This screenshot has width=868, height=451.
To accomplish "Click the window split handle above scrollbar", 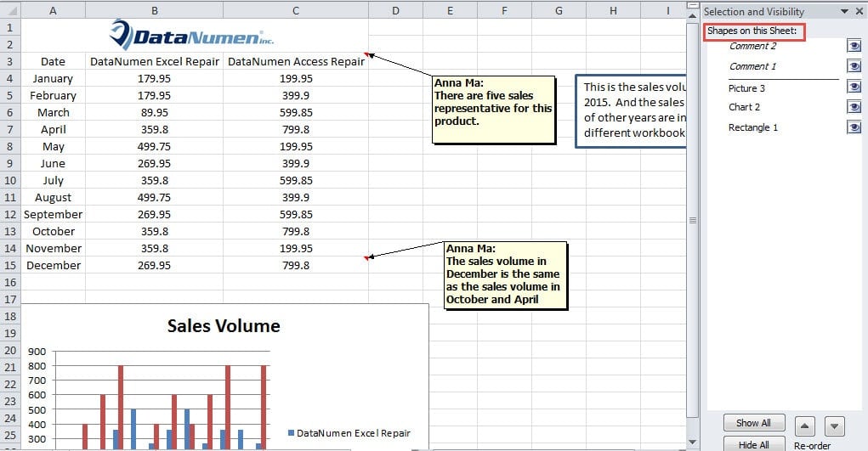I will [x=693, y=5].
